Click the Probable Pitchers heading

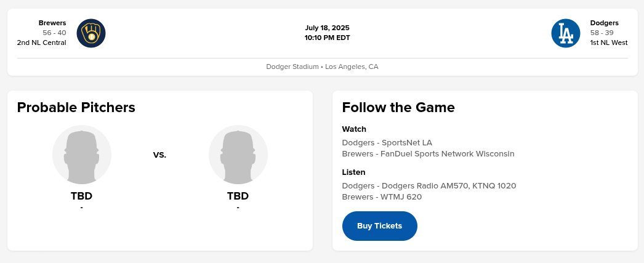click(x=76, y=108)
